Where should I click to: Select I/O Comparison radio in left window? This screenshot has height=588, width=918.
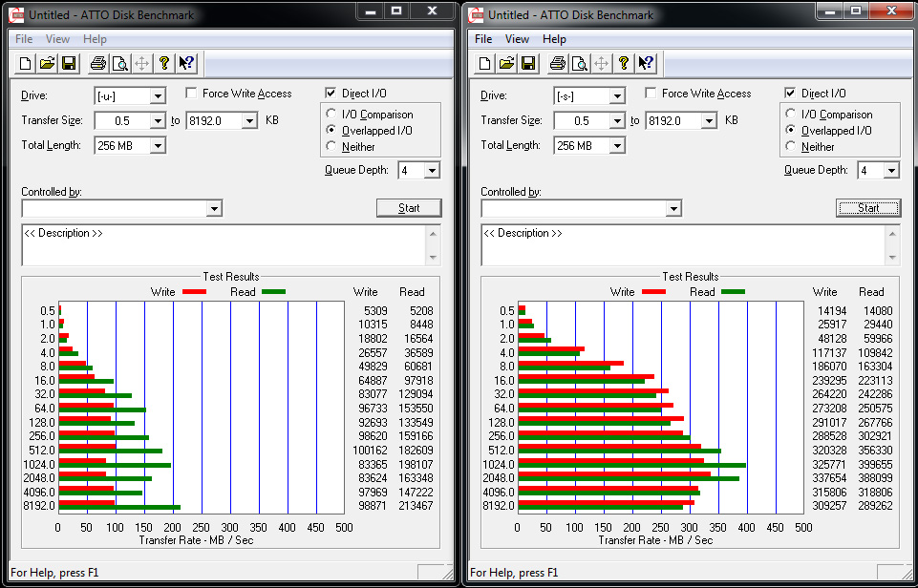tap(331, 114)
